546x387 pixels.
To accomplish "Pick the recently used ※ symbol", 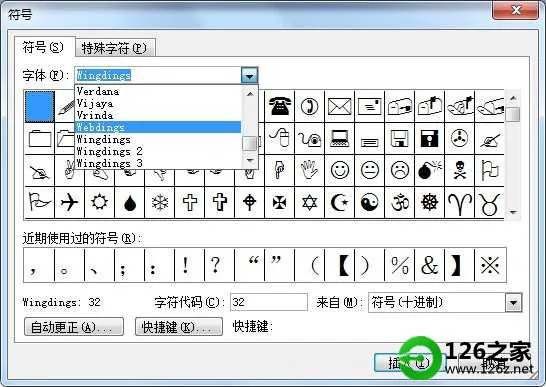I will [490, 265].
